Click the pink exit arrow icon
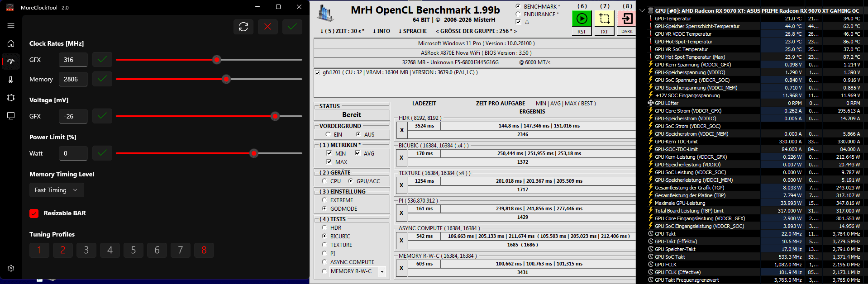This screenshot has width=868, height=284. (x=627, y=19)
